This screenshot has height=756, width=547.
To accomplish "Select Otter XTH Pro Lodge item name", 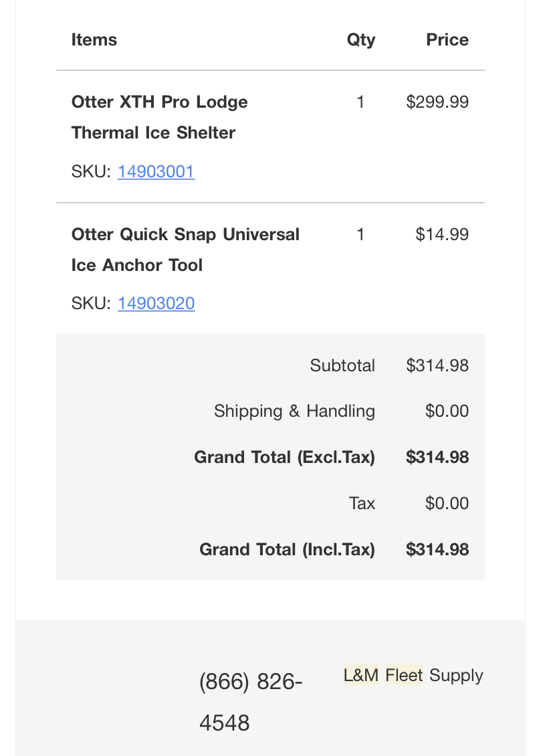I will click(x=160, y=117).
